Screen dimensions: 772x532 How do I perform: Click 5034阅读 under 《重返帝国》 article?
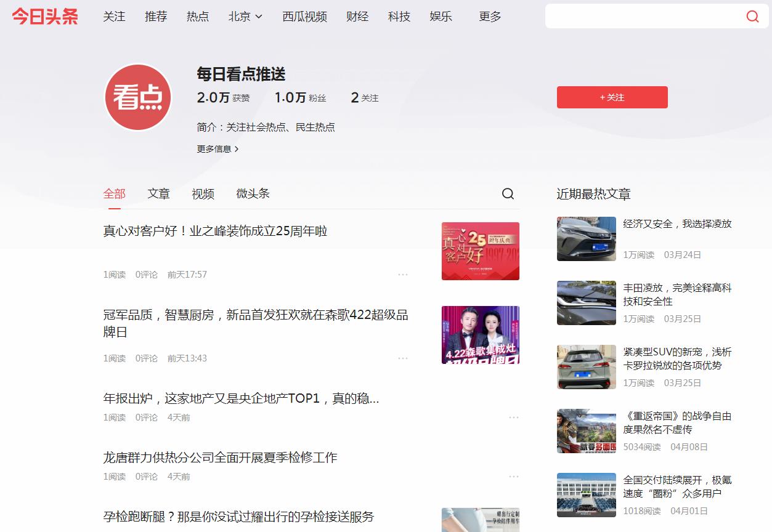point(642,447)
